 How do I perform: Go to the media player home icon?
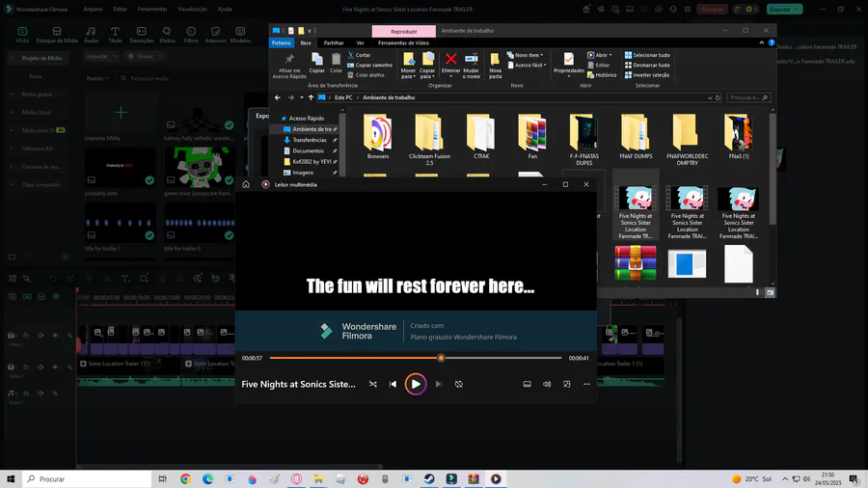coord(246,184)
